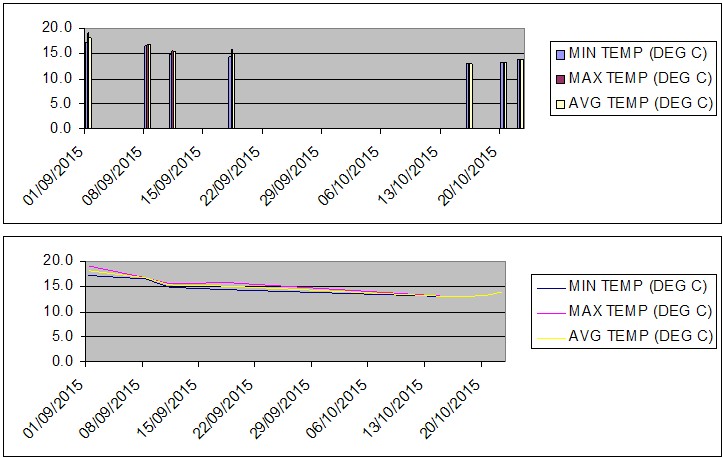Select the bar cluster at 08/09/2015 in top chart
Viewport: 723px width, 458px height.
[x=147, y=88]
